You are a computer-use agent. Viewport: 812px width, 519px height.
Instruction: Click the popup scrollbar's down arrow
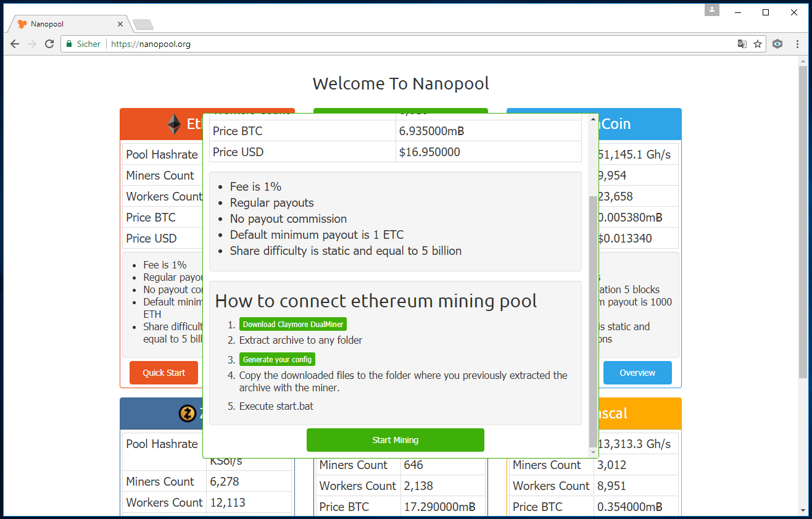pyautogui.click(x=594, y=452)
